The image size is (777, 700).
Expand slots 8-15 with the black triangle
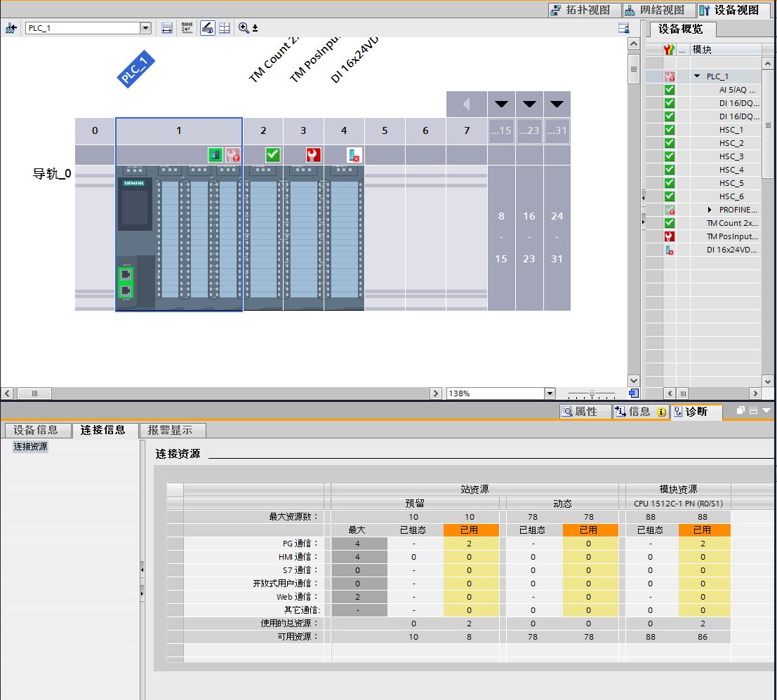pyautogui.click(x=501, y=104)
